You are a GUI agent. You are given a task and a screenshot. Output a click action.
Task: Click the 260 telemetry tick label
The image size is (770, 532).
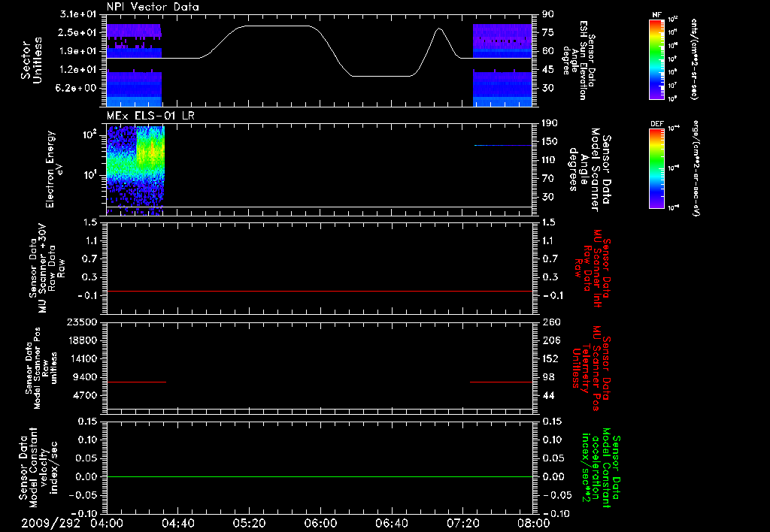[550, 322]
